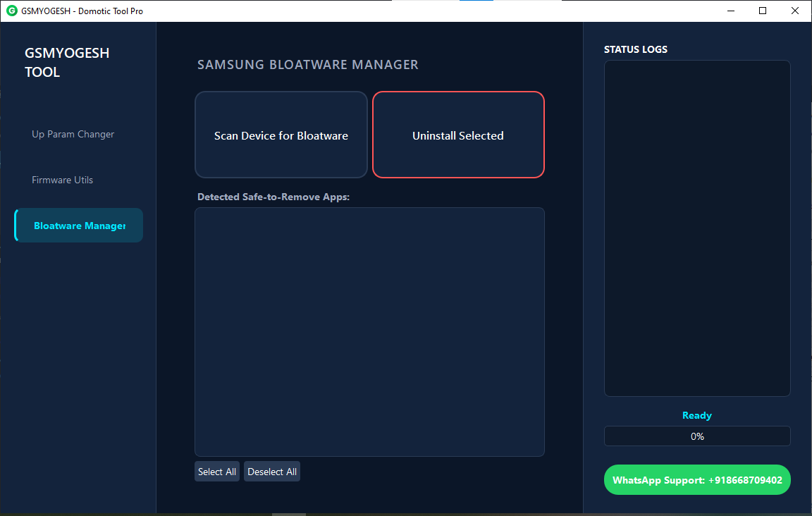Switch to Firmware Utils tab
This screenshot has height=516, width=812.
pyautogui.click(x=63, y=180)
